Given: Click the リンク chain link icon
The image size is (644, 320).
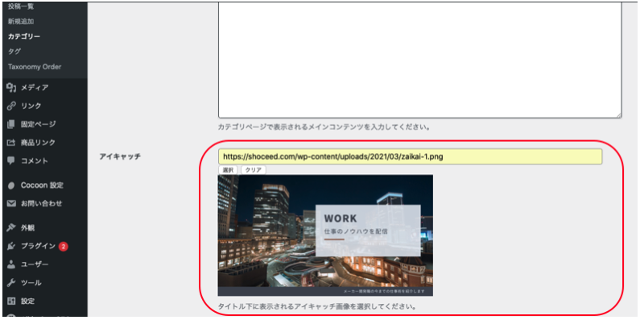Looking at the screenshot, I should (x=11, y=106).
